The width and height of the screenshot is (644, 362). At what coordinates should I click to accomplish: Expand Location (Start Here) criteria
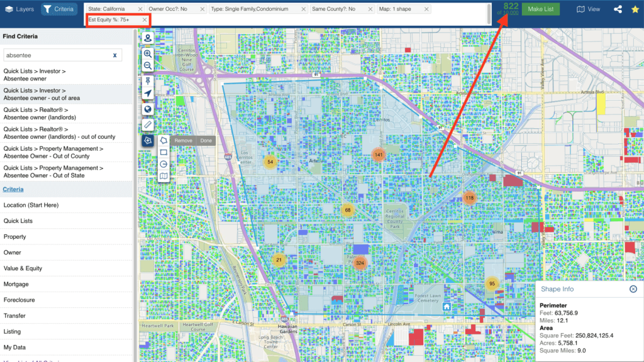pos(66,205)
